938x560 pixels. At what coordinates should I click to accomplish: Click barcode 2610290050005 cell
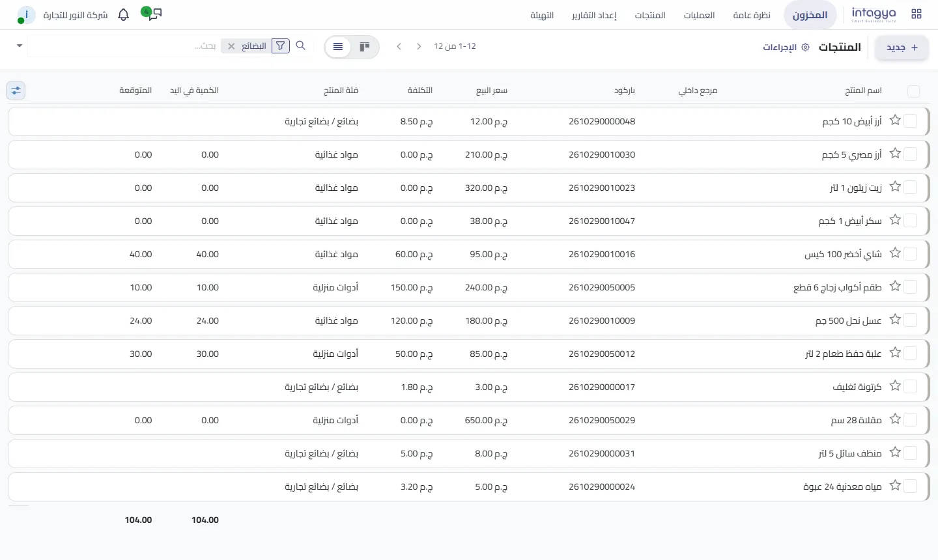[602, 287]
